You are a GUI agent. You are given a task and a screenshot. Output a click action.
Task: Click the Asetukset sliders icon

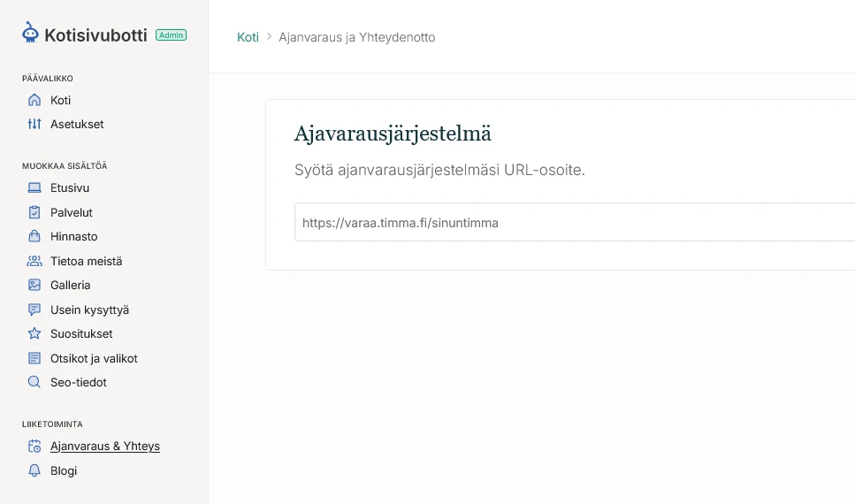(34, 124)
